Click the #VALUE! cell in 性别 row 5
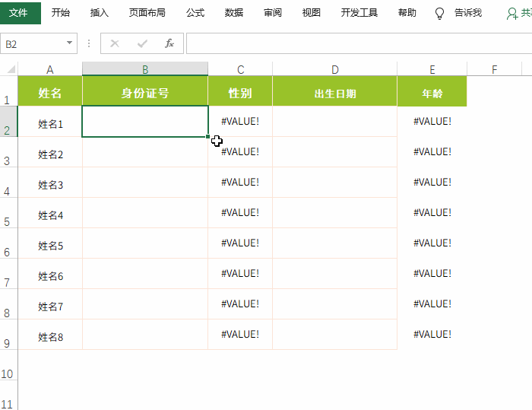532x410 pixels. click(x=240, y=213)
